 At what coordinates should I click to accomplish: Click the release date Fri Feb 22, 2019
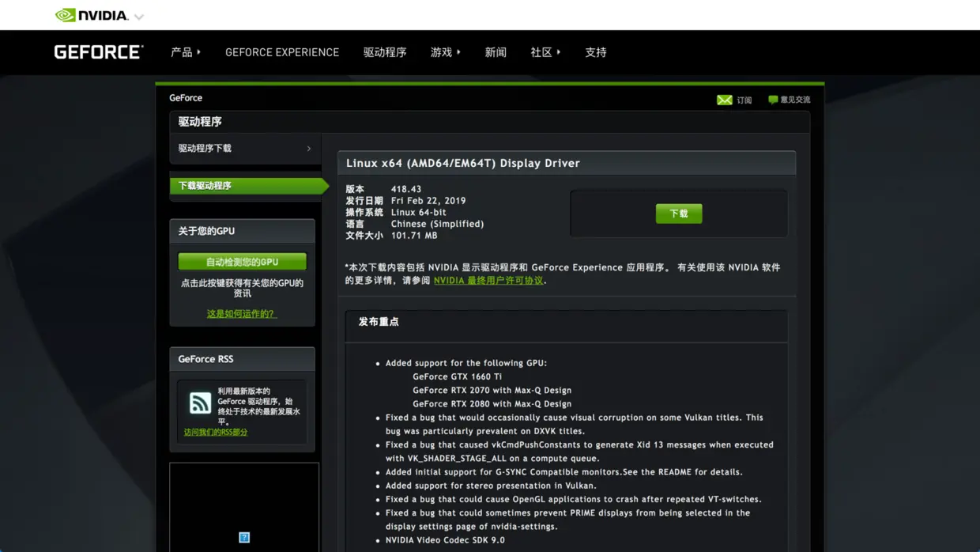[428, 201]
